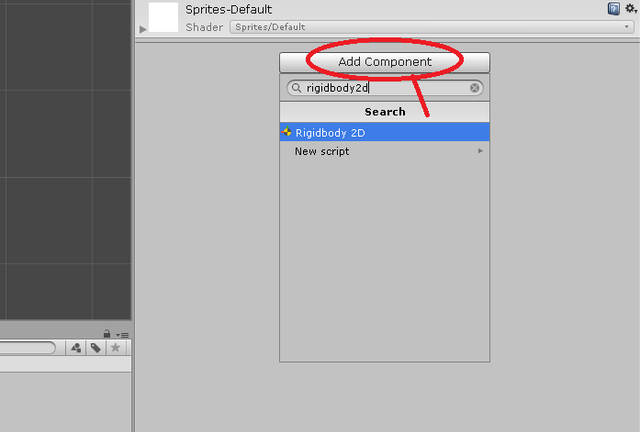Open the Shader dropdown showing Sprites/Default
The width and height of the screenshot is (640, 432).
tap(430, 27)
